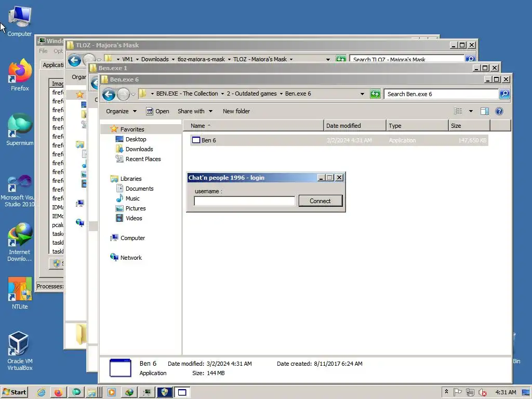Sort by Type column header
Viewport: 532px width, 399px height.
coord(417,126)
